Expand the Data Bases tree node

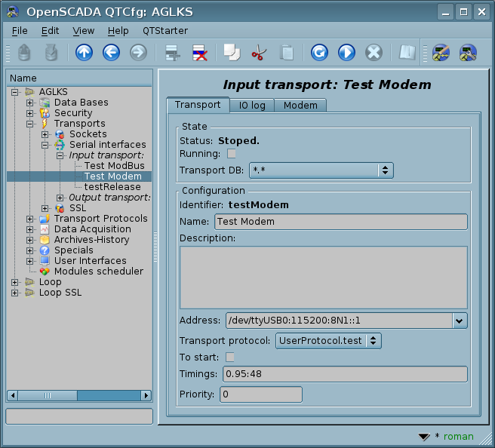click(29, 103)
